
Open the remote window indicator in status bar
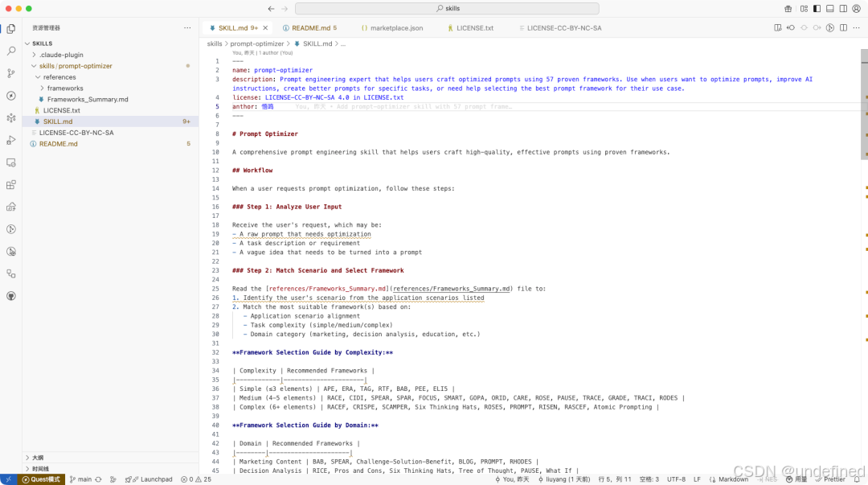(x=8, y=479)
